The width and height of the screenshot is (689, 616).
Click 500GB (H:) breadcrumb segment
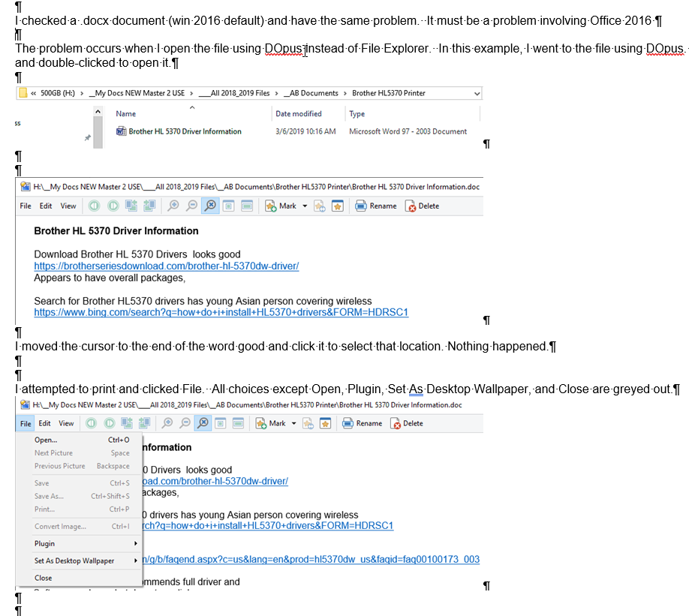point(58,93)
